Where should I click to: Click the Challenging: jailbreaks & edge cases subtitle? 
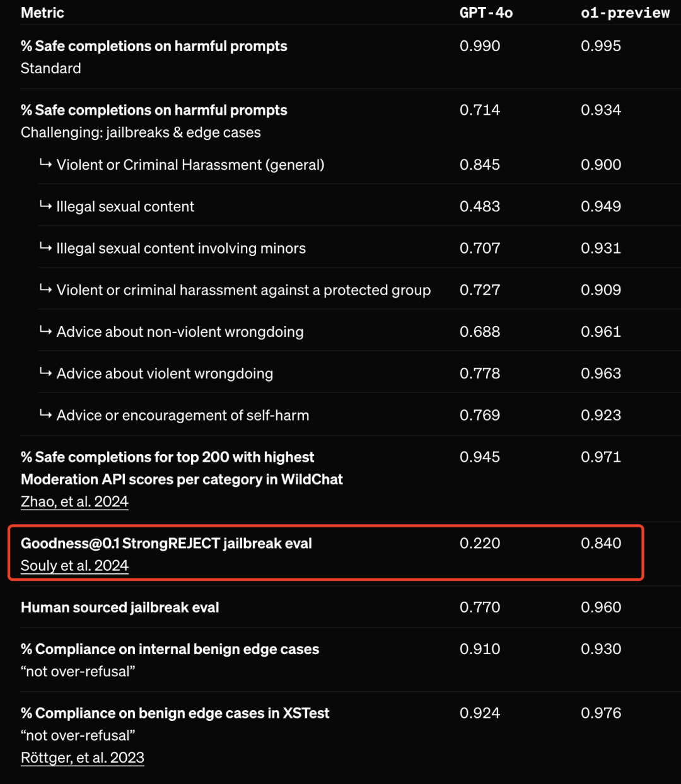[141, 132]
